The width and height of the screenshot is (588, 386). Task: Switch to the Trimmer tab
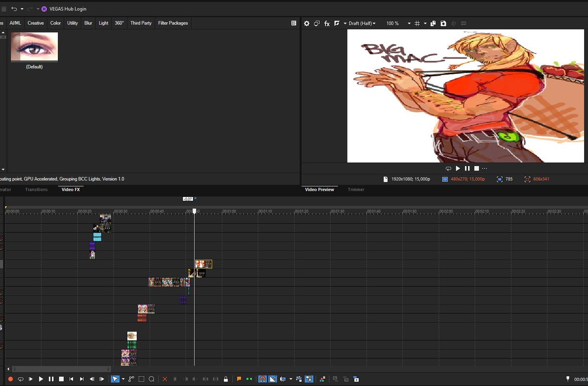click(x=356, y=190)
